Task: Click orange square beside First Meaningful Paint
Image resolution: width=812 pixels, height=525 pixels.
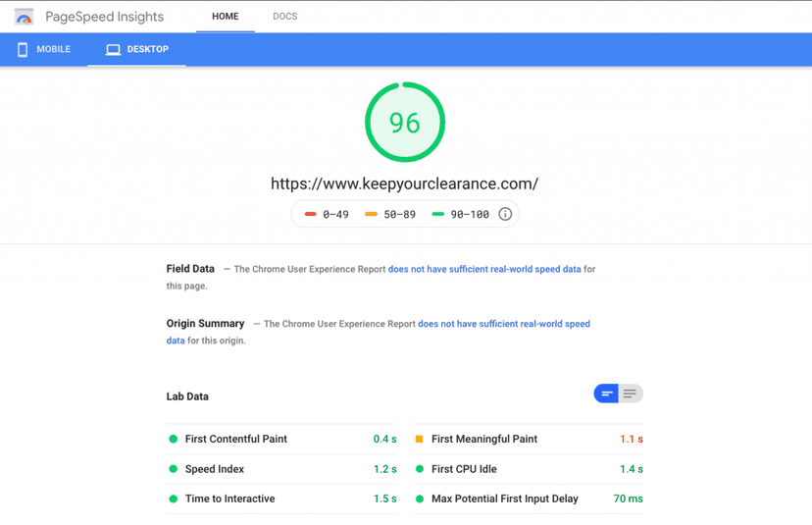Action: [420, 440]
